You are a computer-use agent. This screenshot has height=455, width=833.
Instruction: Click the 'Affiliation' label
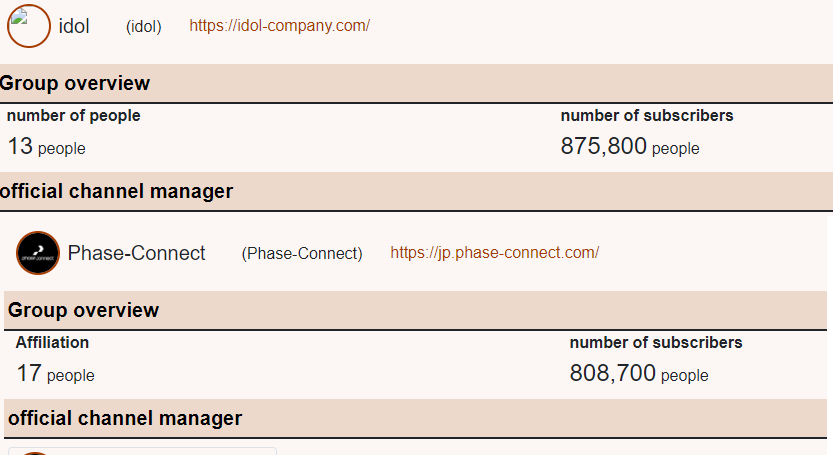coord(52,343)
